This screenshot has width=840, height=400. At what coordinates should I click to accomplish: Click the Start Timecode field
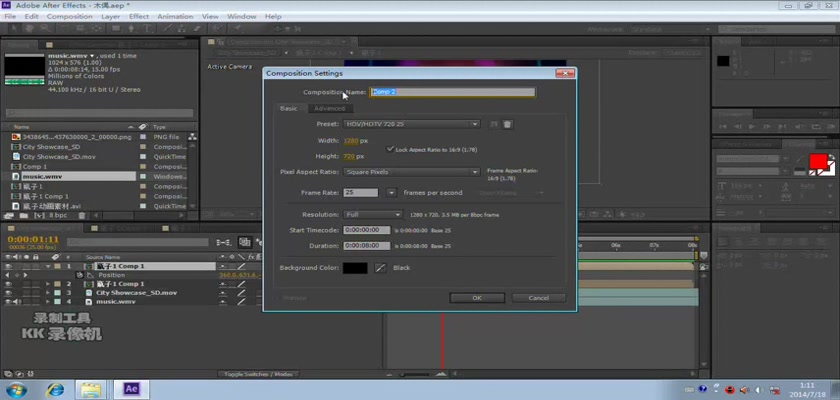coord(367,230)
